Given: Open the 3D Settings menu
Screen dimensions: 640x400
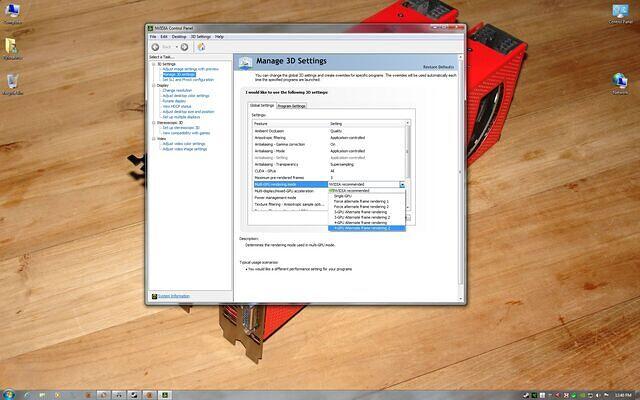Looking at the screenshot, I should [x=201, y=36].
